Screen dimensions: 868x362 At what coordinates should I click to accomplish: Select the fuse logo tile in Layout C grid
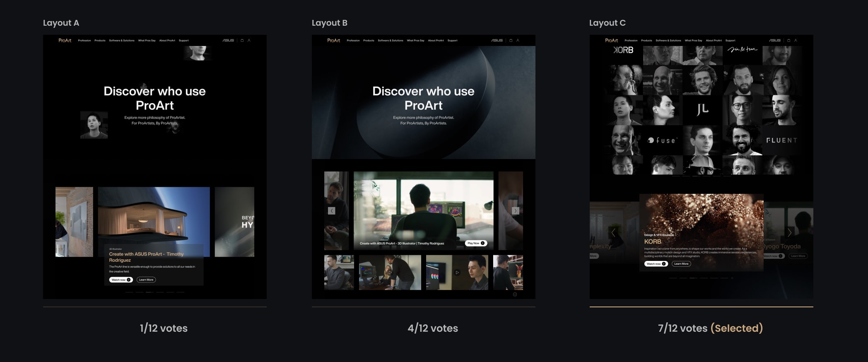pos(663,140)
